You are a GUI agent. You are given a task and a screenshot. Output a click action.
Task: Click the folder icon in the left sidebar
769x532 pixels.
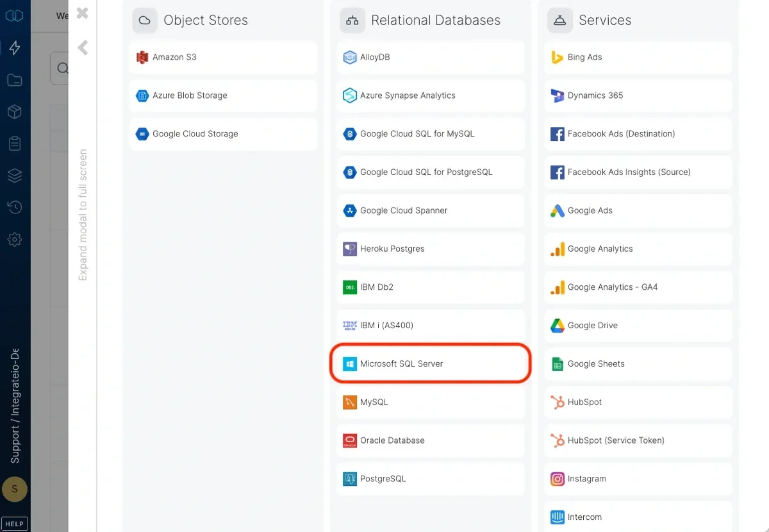click(x=14, y=79)
